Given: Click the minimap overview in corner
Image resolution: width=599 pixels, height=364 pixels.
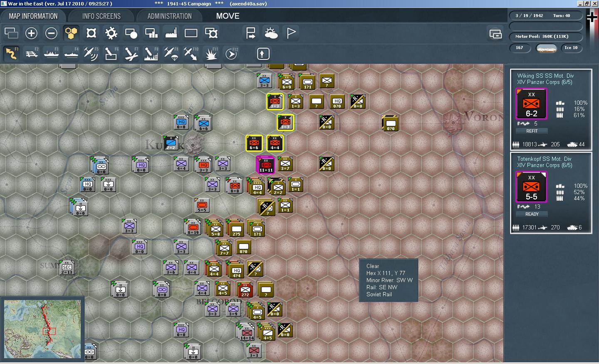Looking at the screenshot, I should pyautogui.click(x=42, y=329).
